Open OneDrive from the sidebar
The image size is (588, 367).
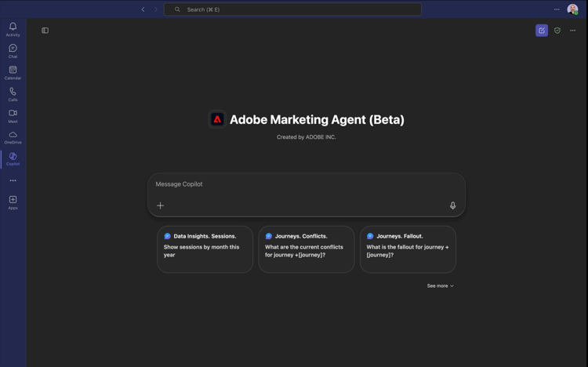click(13, 137)
